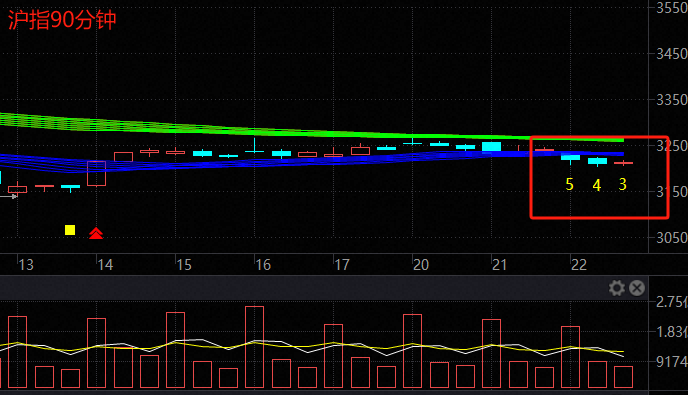Select the large cyan candle on day 21
The height and width of the screenshot is (395, 688).
point(491,147)
